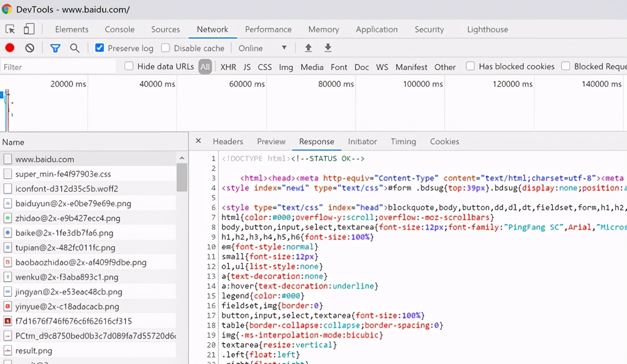Image resolution: width=627 pixels, height=364 pixels.
Task: Clear the network log
Action: 30,48
